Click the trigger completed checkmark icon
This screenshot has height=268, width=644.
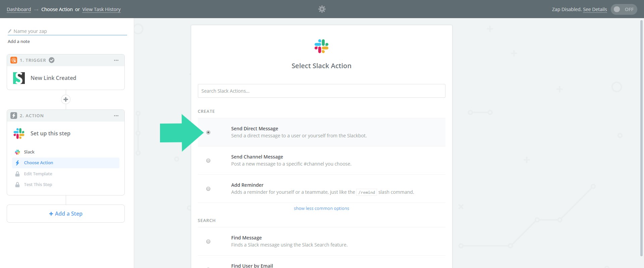(52, 60)
